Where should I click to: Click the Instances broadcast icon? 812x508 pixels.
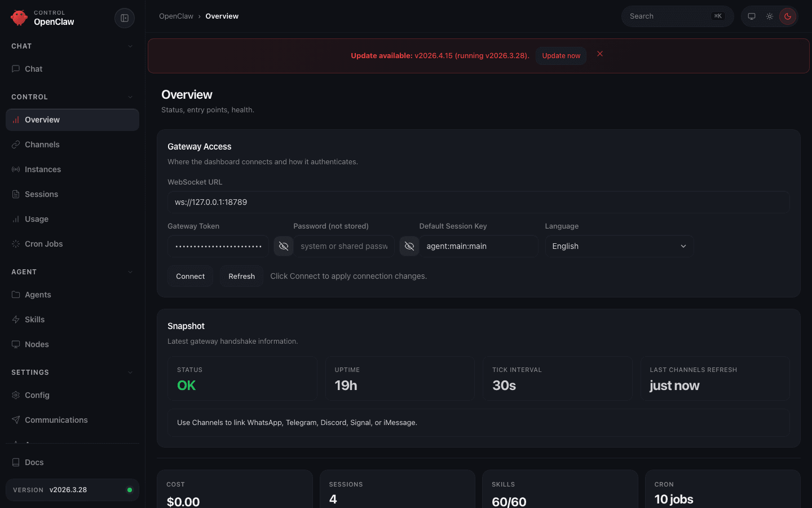tap(16, 169)
